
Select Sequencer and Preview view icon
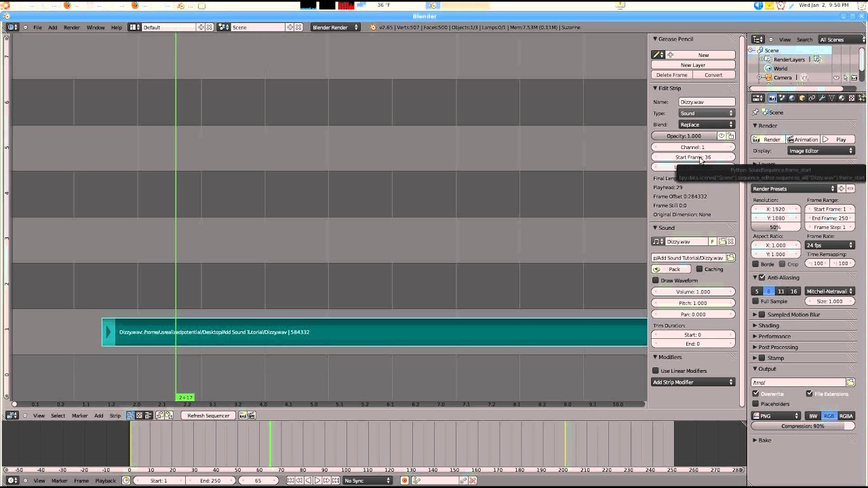[148, 415]
